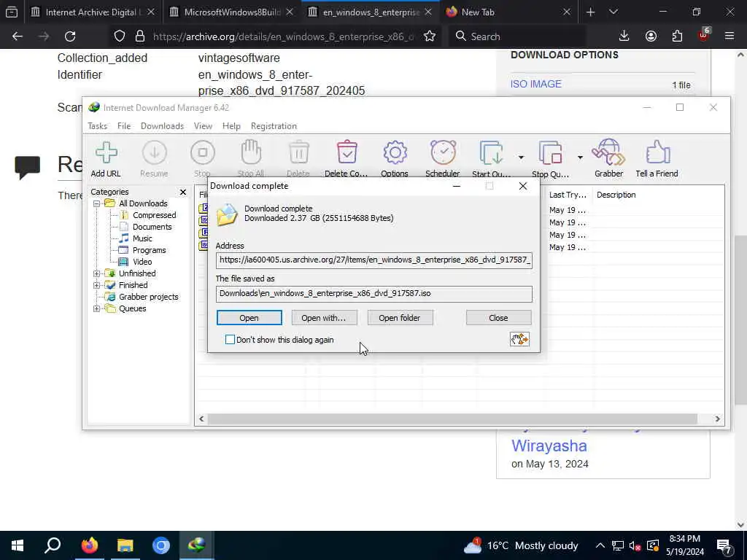This screenshot has height=560, width=747.
Task: Open the Downloads menu
Action: pyautogui.click(x=163, y=126)
